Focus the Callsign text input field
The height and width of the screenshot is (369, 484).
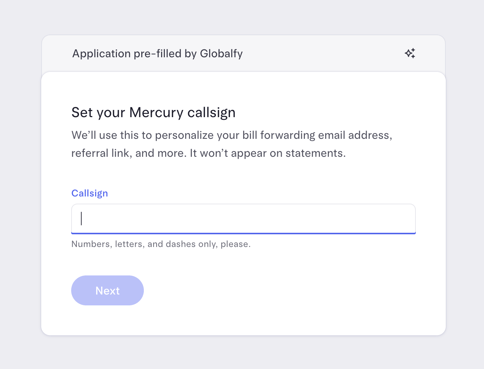(x=243, y=219)
